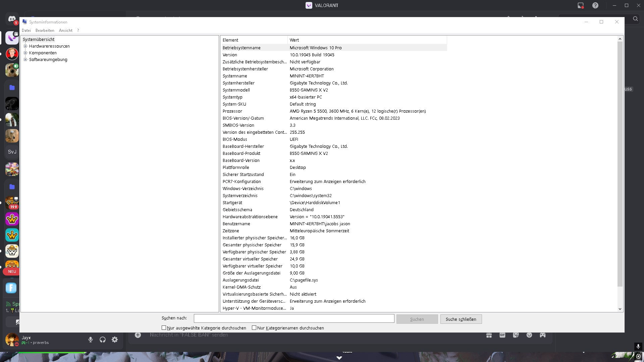Select the purple crown server icon

coord(12,219)
